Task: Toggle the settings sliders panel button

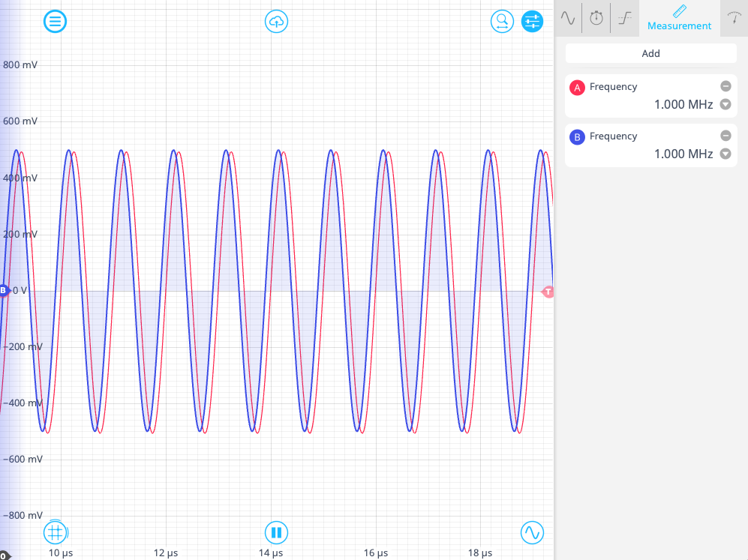Action: (x=532, y=21)
